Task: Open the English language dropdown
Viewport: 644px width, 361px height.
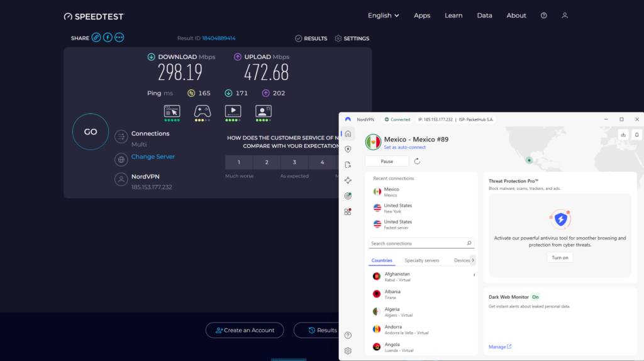Action: pos(383,15)
